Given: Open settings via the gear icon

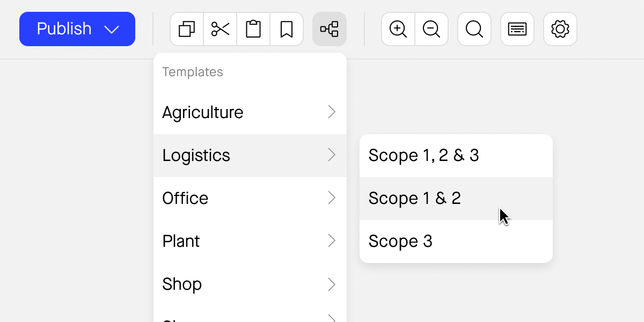Looking at the screenshot, I should (x=560, y=29).
